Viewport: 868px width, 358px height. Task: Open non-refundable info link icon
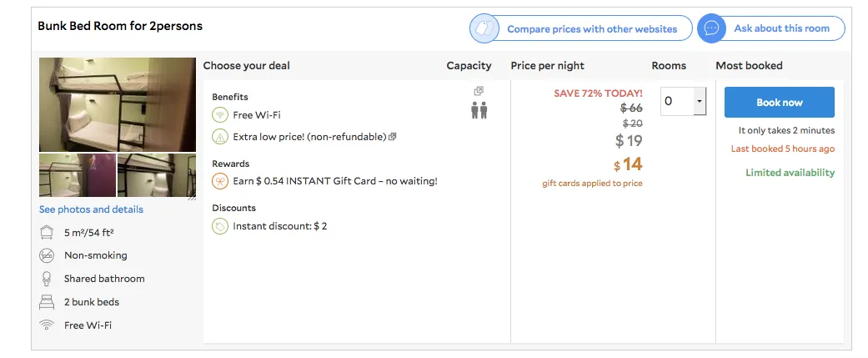point(393,136)
